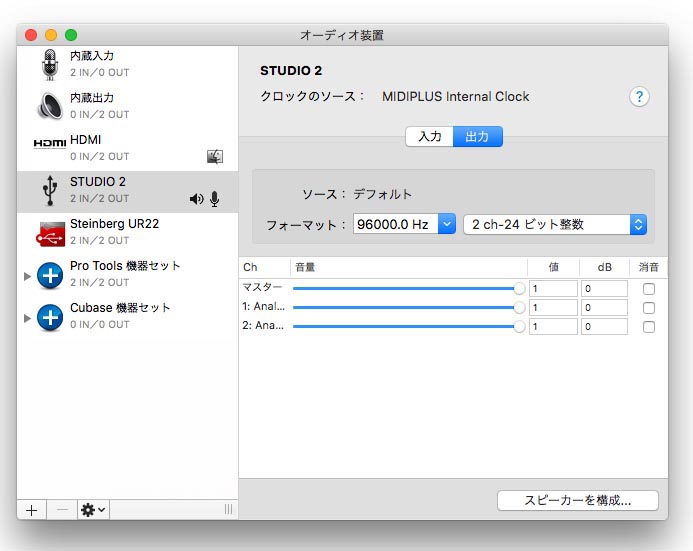Click the USB icon for STUDIO 2
Image resolution: width=693 pixels, height=551 pixels.
click(50, 190)
